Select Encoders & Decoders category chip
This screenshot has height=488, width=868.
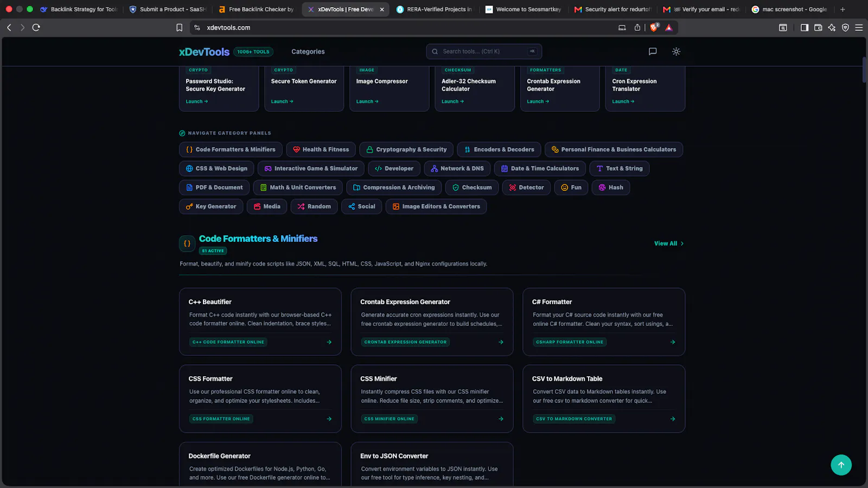coord(499,150)
